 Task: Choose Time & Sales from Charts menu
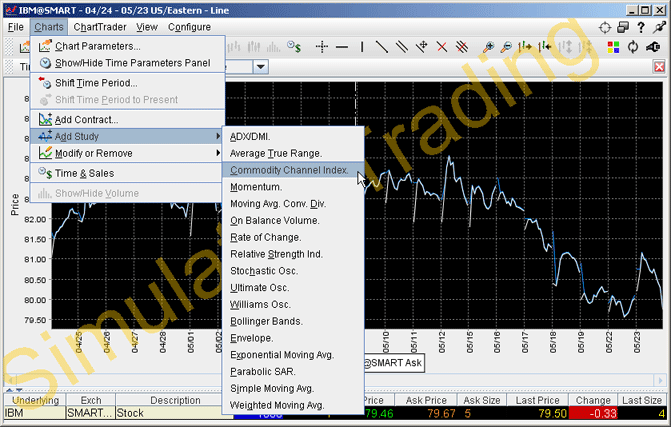128,173
